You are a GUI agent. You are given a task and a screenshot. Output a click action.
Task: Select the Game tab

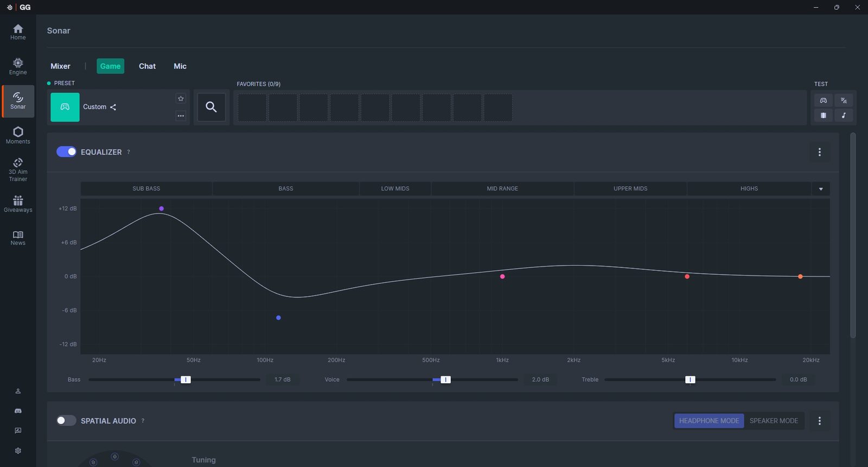pyautogui.click(x=110, y=66)
